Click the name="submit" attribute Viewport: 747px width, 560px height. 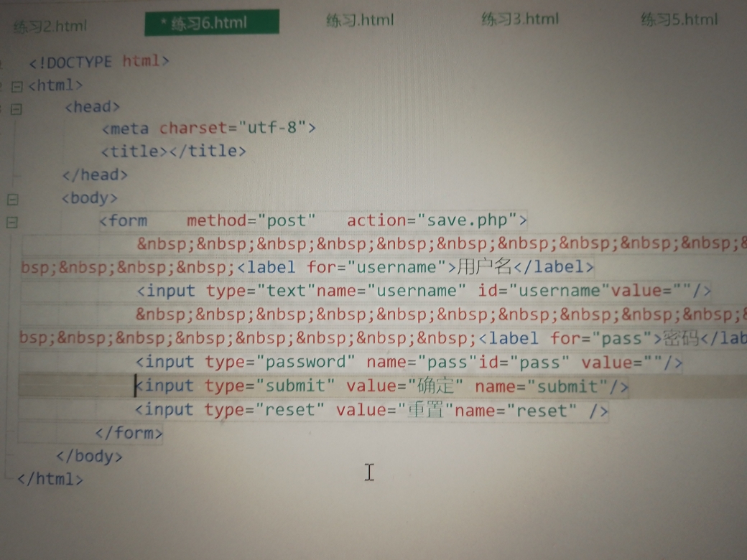coord(542,386)
